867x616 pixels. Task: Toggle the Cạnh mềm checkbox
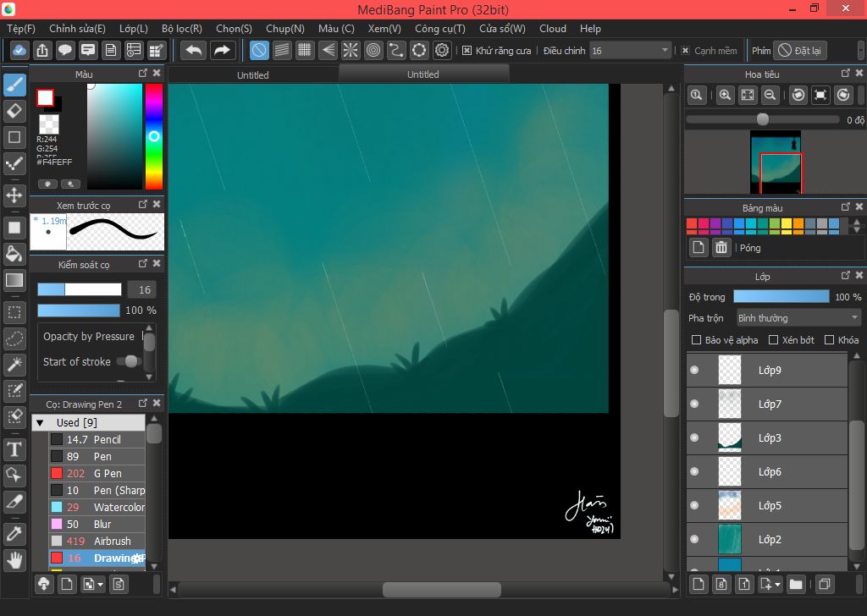685,50
